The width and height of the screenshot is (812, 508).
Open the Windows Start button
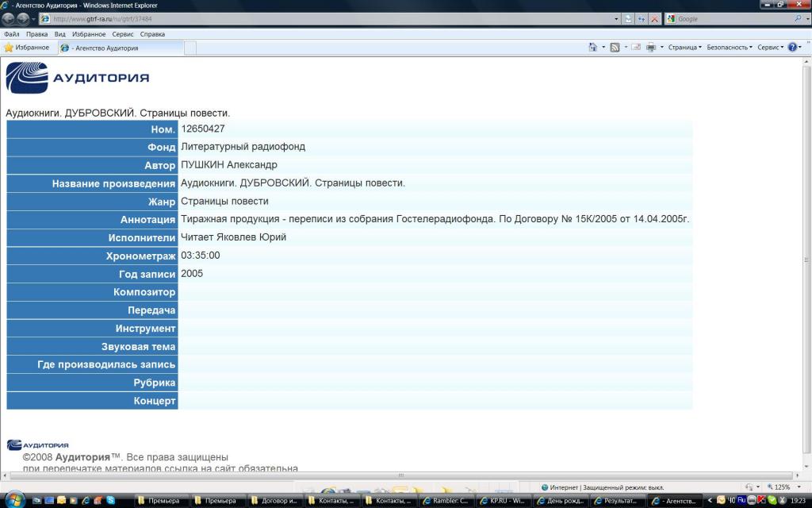click(x=15, y=500)
